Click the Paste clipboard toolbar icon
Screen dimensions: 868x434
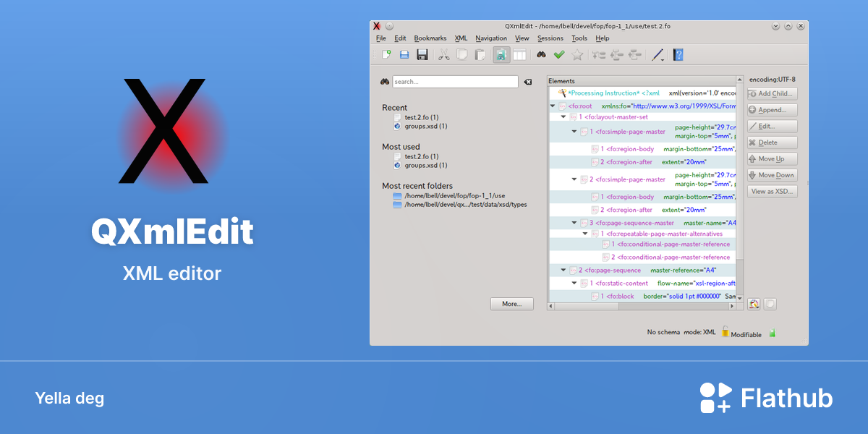[480, 54]
